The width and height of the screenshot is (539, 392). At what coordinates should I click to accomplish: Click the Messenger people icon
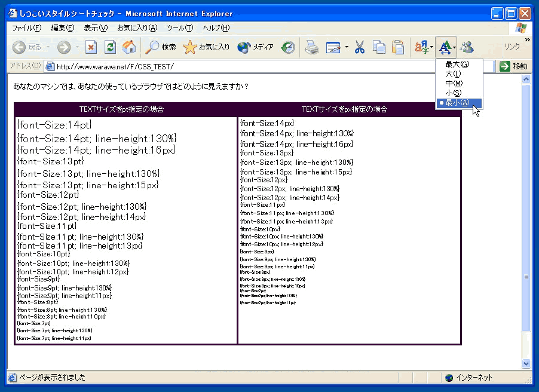pos(467,47)
